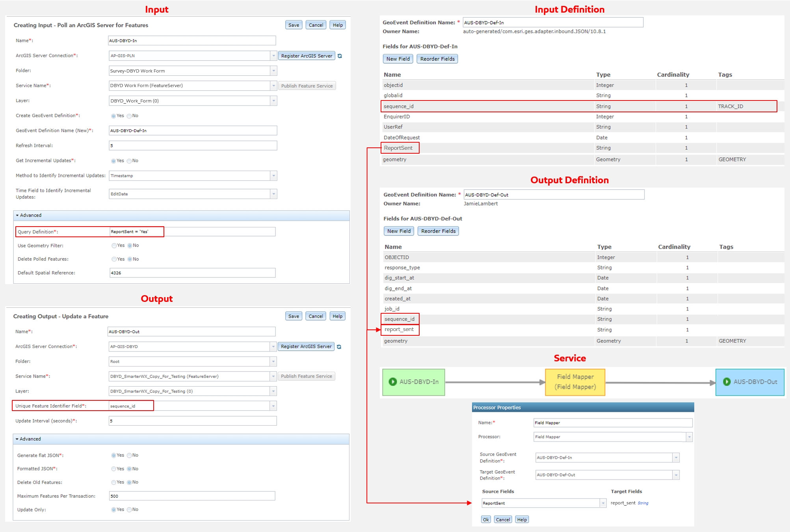Image resolution: width=790 pixels, height=532 pixels.
Task: Click Save in Creating Input panel
Action: tap(294, 25)
